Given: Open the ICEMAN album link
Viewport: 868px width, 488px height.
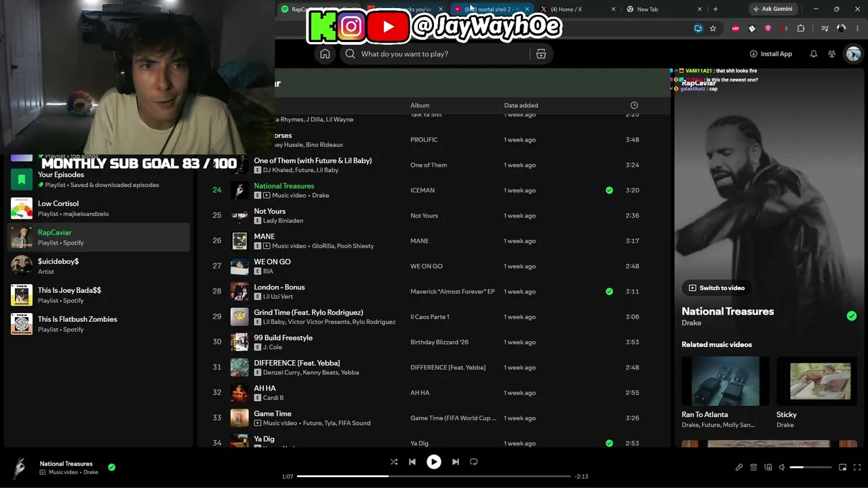Looking at the screenshot, I should [x=422, y=190].
